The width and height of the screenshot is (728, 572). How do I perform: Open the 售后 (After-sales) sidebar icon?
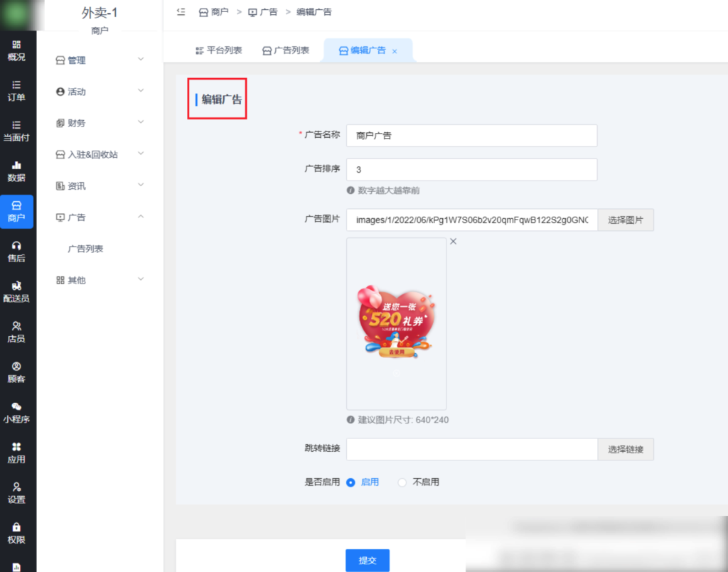tap(18, 251)
